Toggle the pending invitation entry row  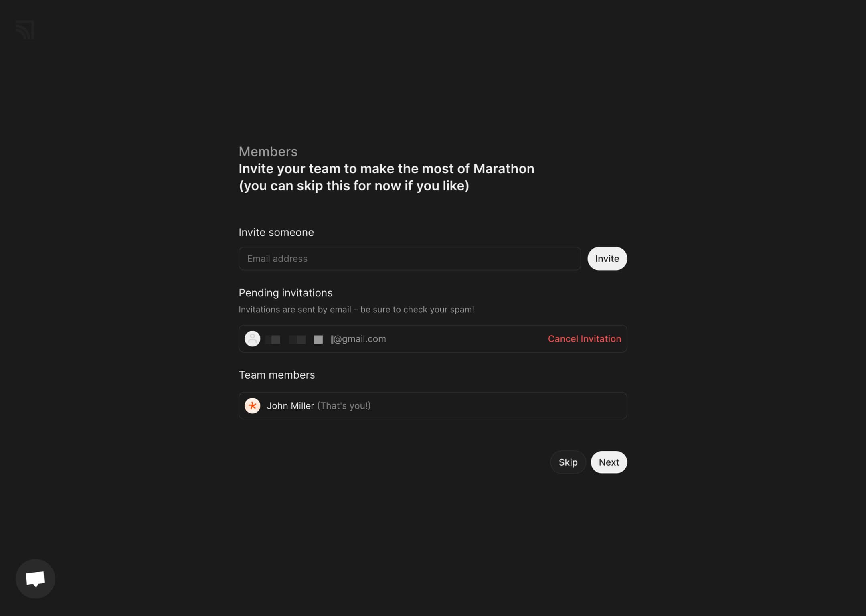(433, 338)
